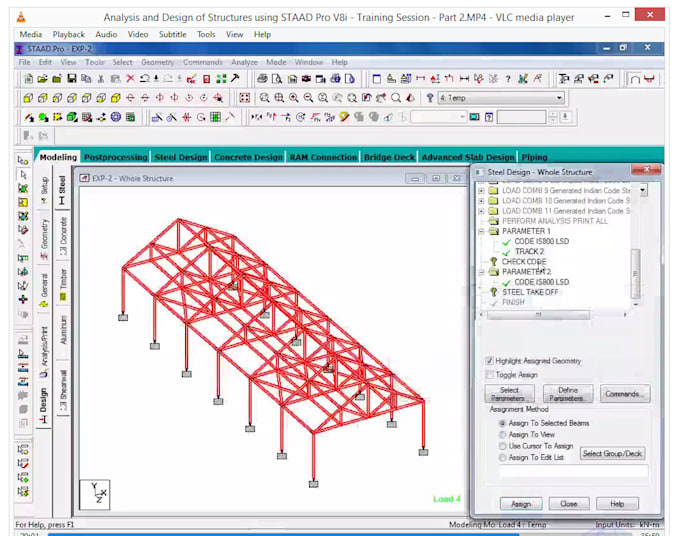
Task: Select Assign To Selected Beams radio button
Action: [502, 423]
